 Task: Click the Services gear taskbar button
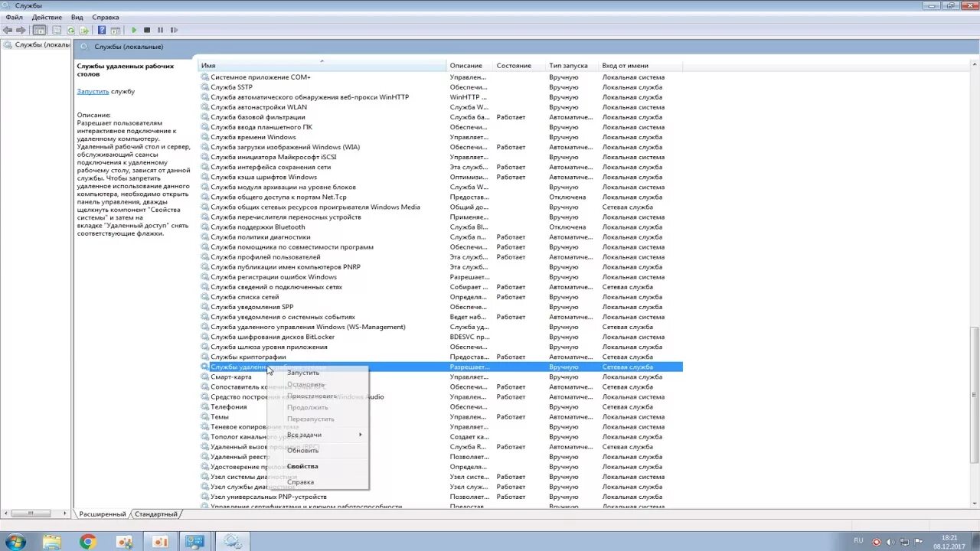232,542
